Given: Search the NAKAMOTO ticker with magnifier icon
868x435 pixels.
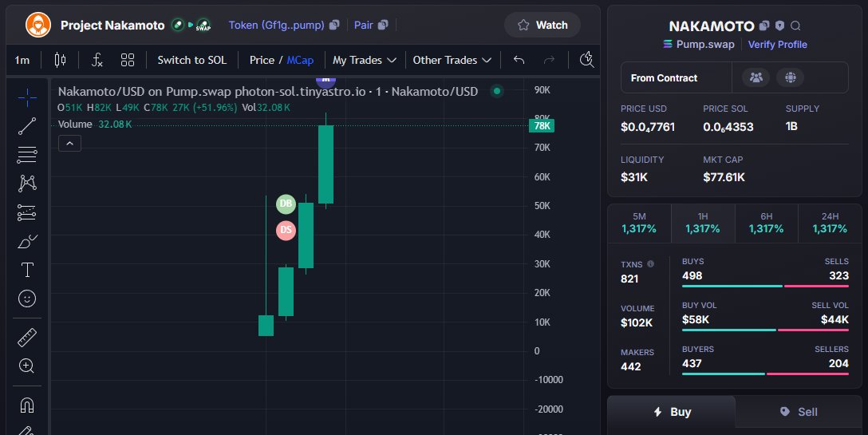Looking at the screenshot, I should [795, 26].
